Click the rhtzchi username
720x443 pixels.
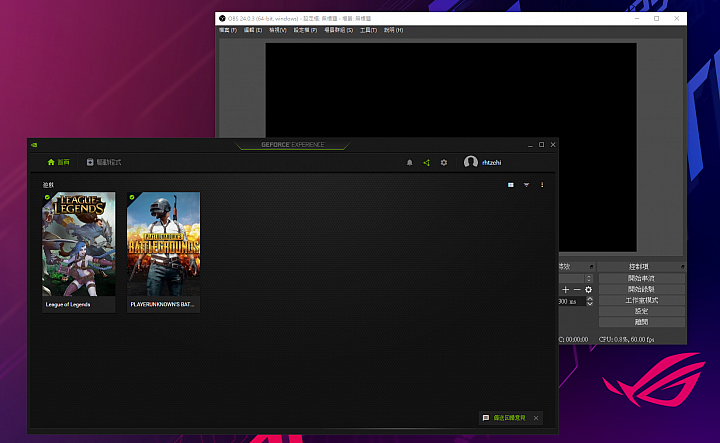click(x=491, y=163)
